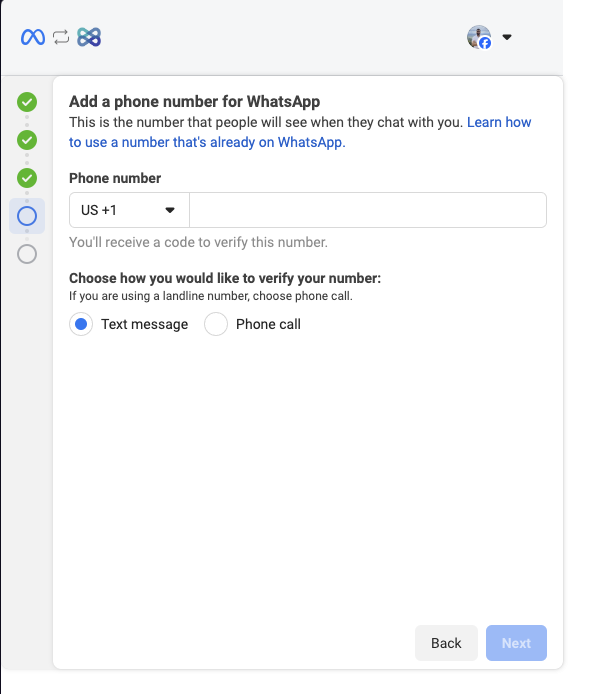Click the arrow in the country code selector
The width and height of the screenshot is (610, 694).
click(170, 210)
